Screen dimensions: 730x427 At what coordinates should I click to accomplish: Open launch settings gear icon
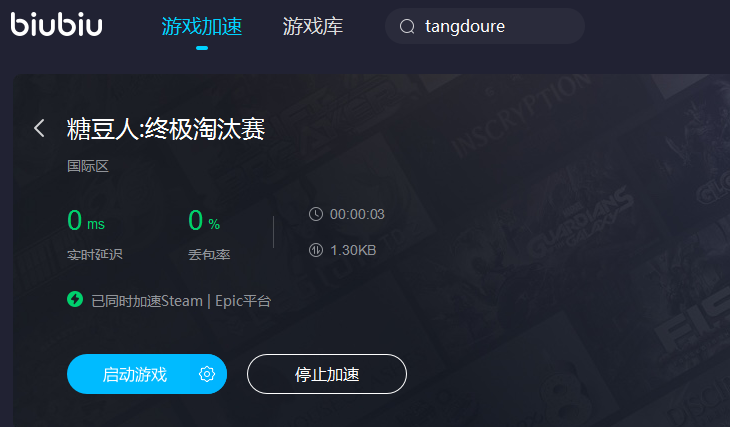coord(207,374)
